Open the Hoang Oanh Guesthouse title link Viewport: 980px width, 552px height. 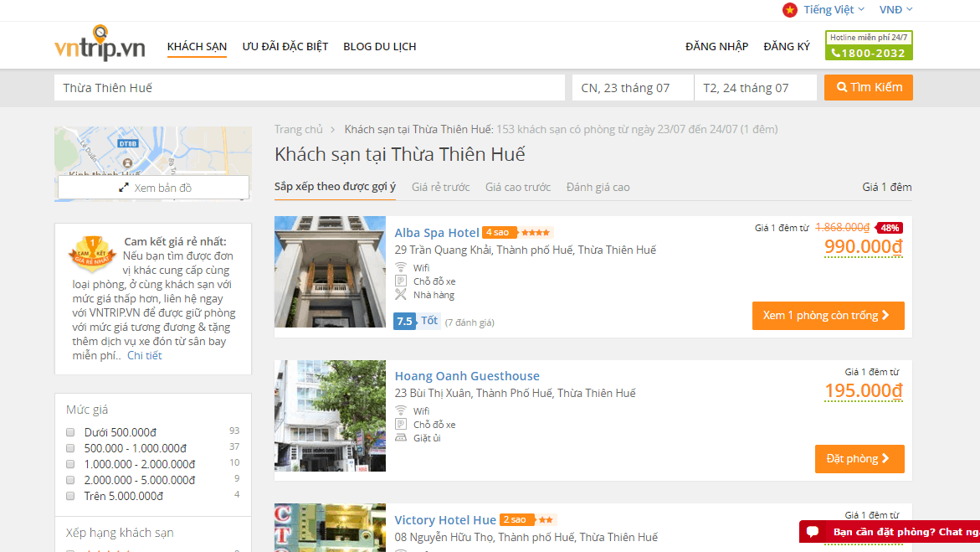coord(467,376)
